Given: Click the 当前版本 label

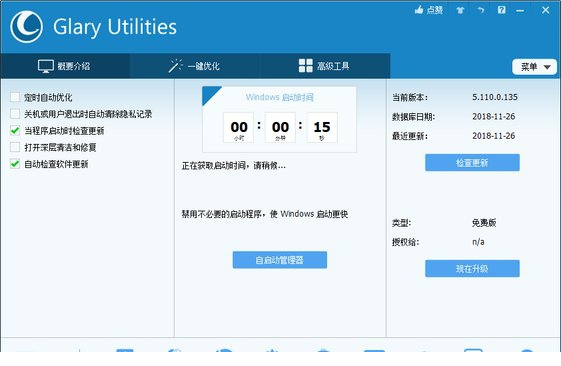Looking at the screenshot, I should (x=410, y=97).
